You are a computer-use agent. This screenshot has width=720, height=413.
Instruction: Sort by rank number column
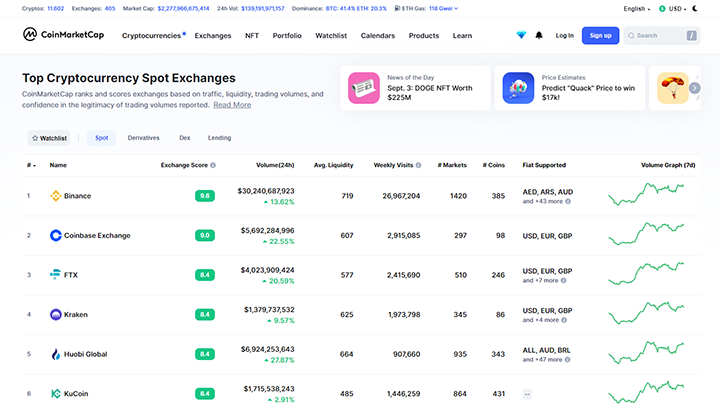click(x=31, y=165)
